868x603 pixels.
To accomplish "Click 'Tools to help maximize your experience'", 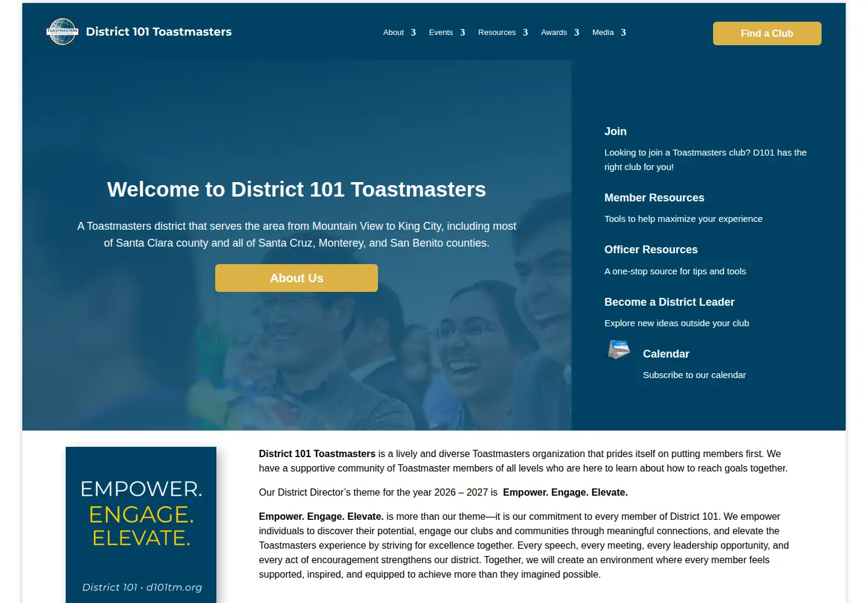I will tap(684, 219).
